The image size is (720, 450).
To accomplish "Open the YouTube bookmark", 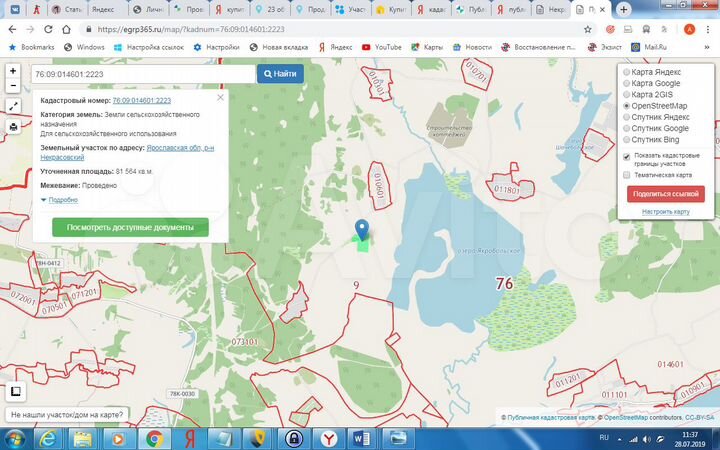I will coord(381,47).
